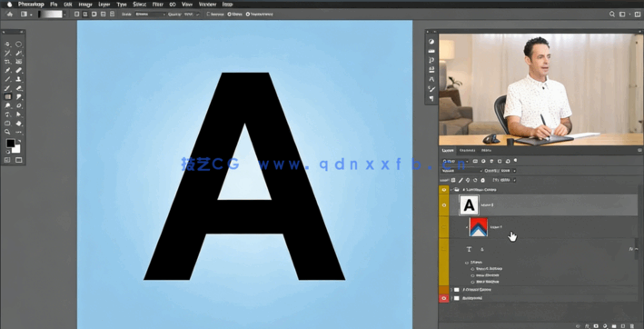Open Search via magnifier in options bar
644x329 pixels.
click(x=612, y=14)
